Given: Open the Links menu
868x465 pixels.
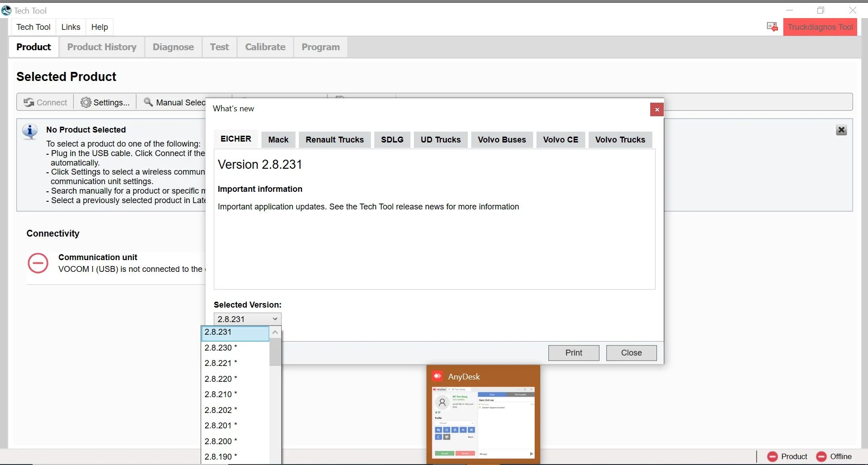Looking at the screenshot, I should (x=70, y=27).
